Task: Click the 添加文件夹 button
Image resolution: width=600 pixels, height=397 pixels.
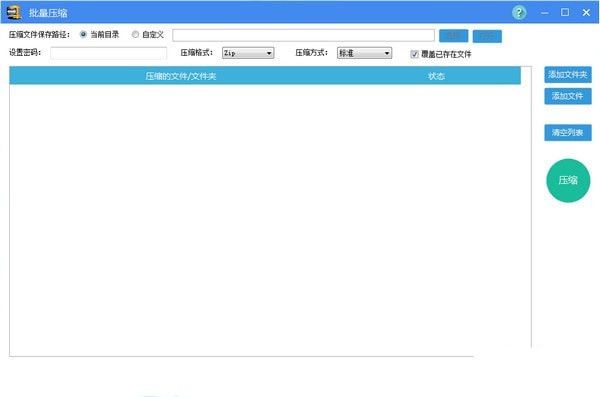Action: [568, 74]
